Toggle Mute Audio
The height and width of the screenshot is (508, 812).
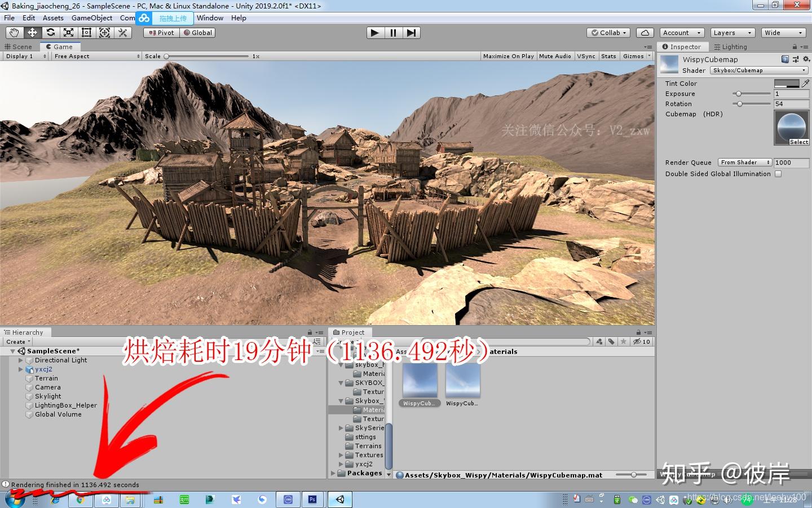tap(555, 56)
